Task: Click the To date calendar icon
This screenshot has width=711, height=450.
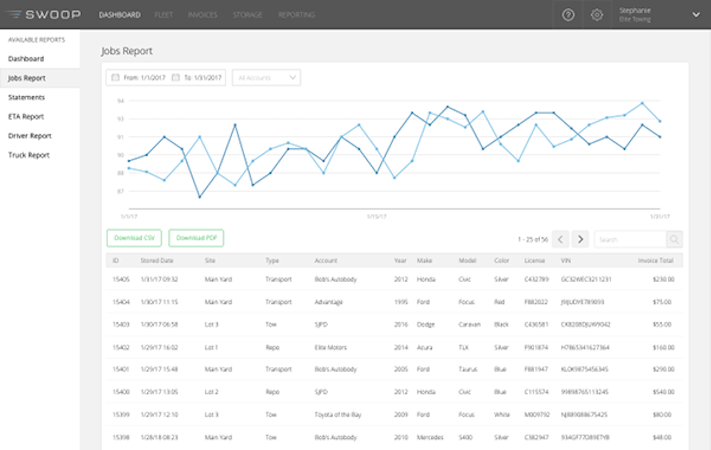Action: [x=175, y=78]
